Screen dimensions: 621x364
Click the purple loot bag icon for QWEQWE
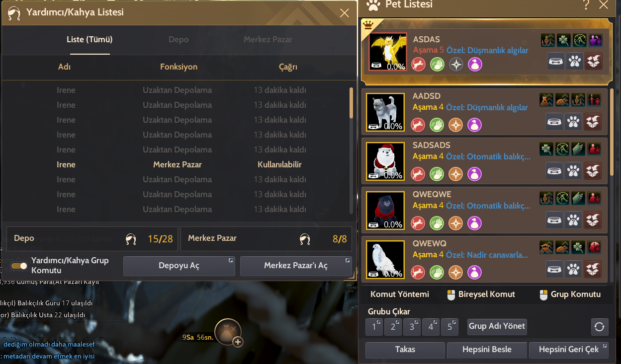tap(474, 222)
